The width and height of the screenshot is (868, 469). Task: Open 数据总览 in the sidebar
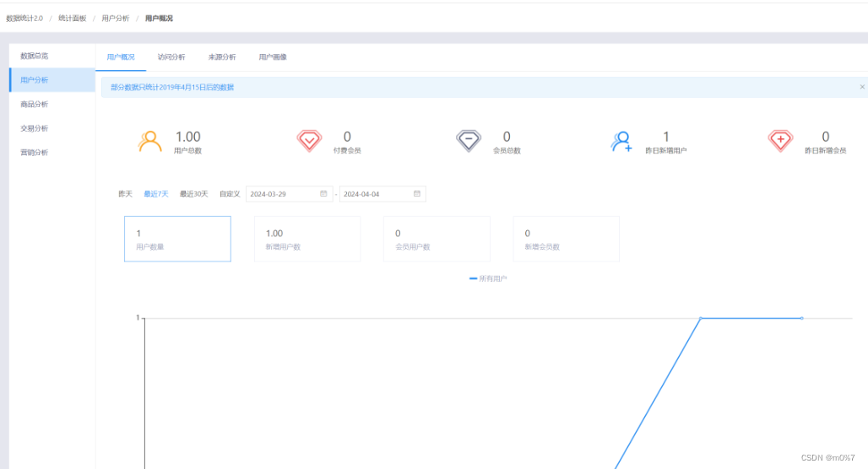[52, 56]
